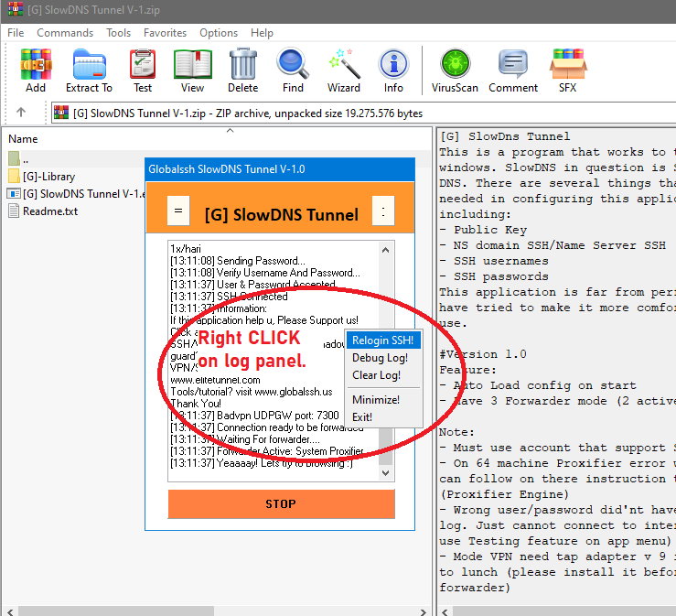Click the [G]-Library folder icon

pos(14,176)
